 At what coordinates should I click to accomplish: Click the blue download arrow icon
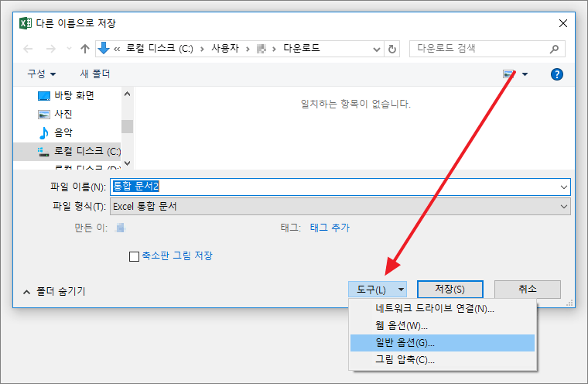point(104,49)
